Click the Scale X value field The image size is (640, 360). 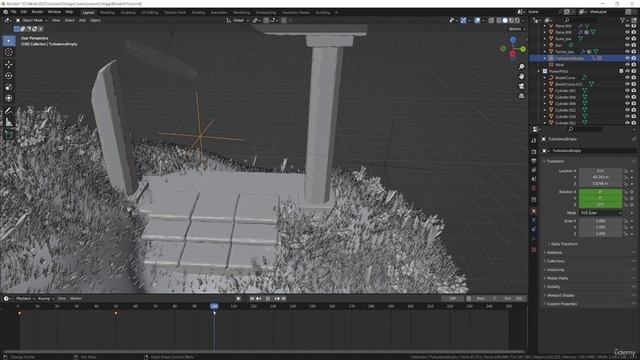tap(600, 221)
